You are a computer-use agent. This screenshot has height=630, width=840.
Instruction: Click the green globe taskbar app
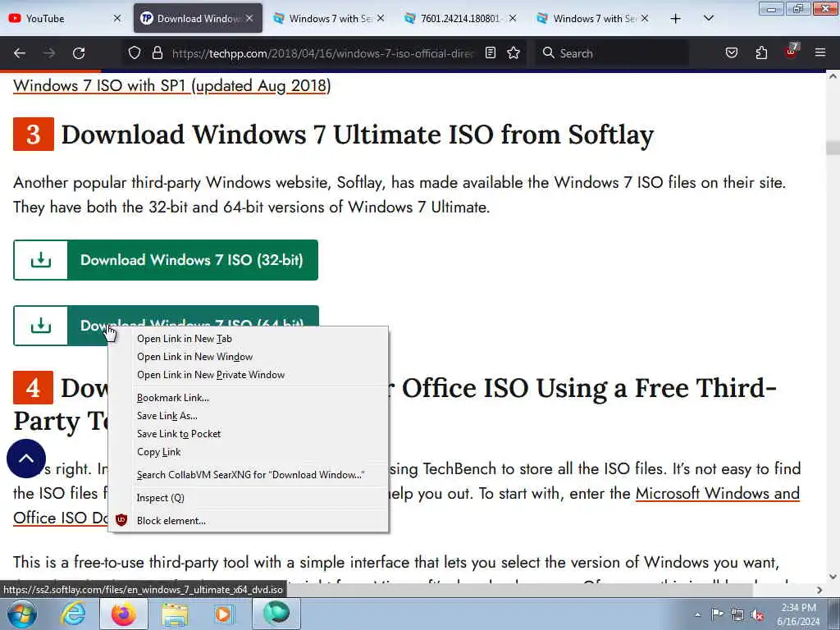click(276, 614)
